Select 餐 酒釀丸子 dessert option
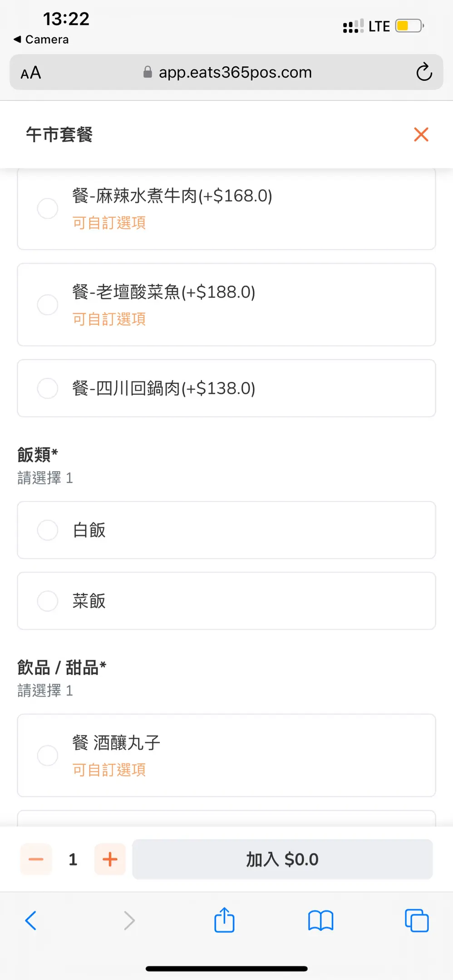Viewport: 453px width, 980px height. [x=48, y=755]
